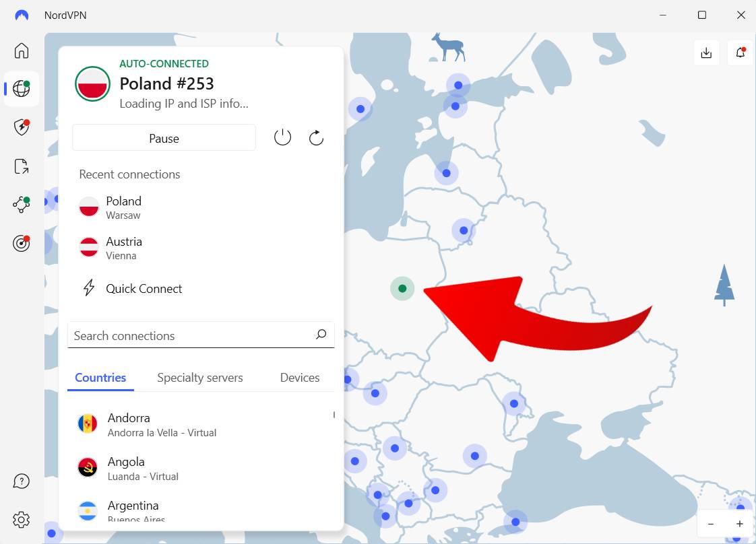Connect to Poland Warsaw recent connection
The height and width of the screenshot is (544, 756).
click(201, 207)
